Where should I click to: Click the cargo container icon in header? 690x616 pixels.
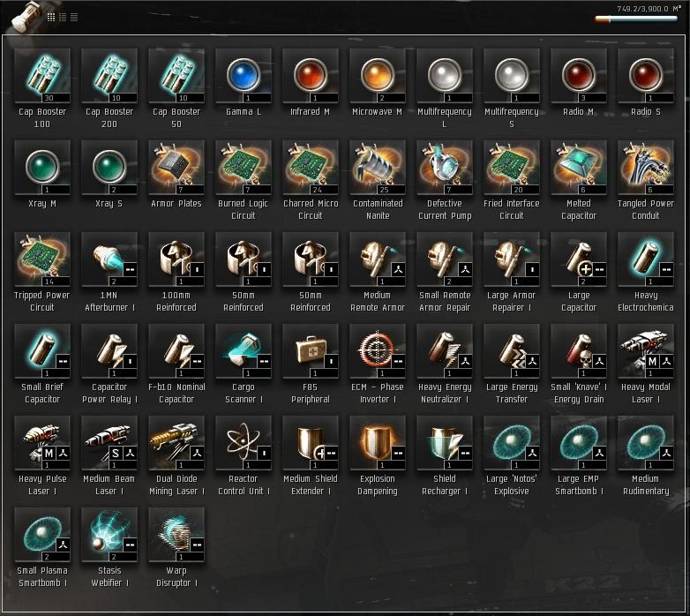point(26,17)
